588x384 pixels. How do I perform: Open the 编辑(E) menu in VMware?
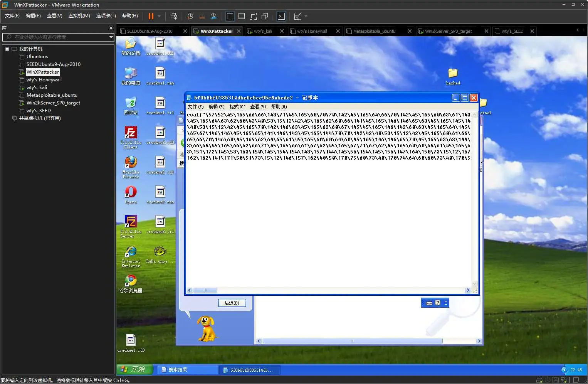(x=33, y=16)
